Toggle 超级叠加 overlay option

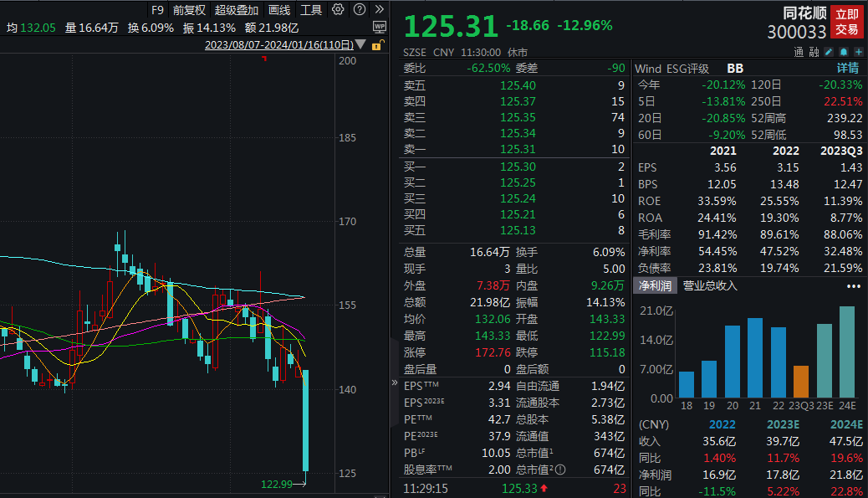pyautogui.click(x=237, y=10)
